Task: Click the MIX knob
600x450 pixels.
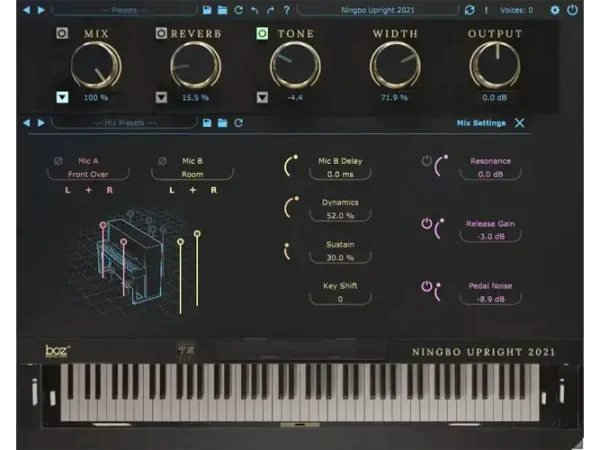Action: pos(96,66)
